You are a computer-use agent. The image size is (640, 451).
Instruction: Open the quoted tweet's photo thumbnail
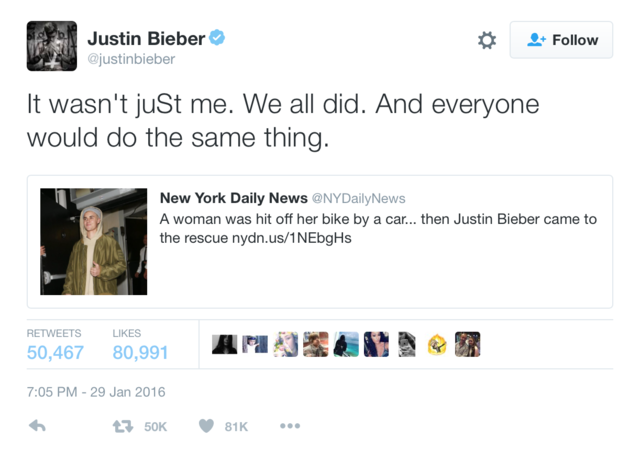(94, 241)
